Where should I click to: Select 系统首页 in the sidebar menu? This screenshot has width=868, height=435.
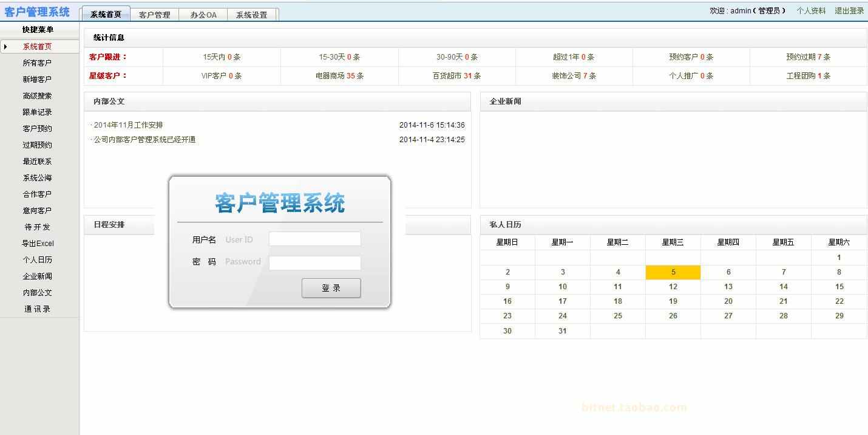37,47
